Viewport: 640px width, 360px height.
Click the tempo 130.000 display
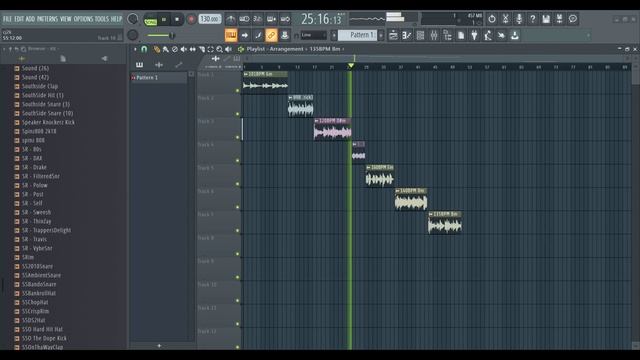tap(210, 19)
